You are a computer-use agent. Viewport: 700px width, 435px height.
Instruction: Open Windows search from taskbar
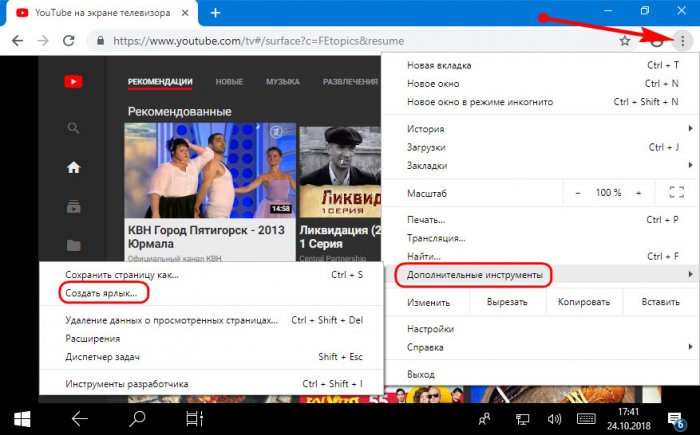click(x=137, y=419)
